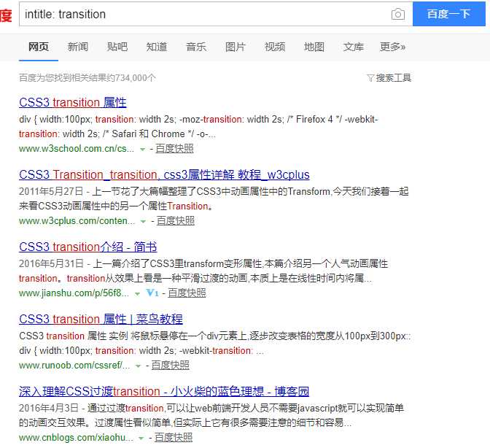Viewport: 490px width, 448px height.
Task: Expand dropdown arrow next to www.jianshu.com
Action: click(137, 294)
